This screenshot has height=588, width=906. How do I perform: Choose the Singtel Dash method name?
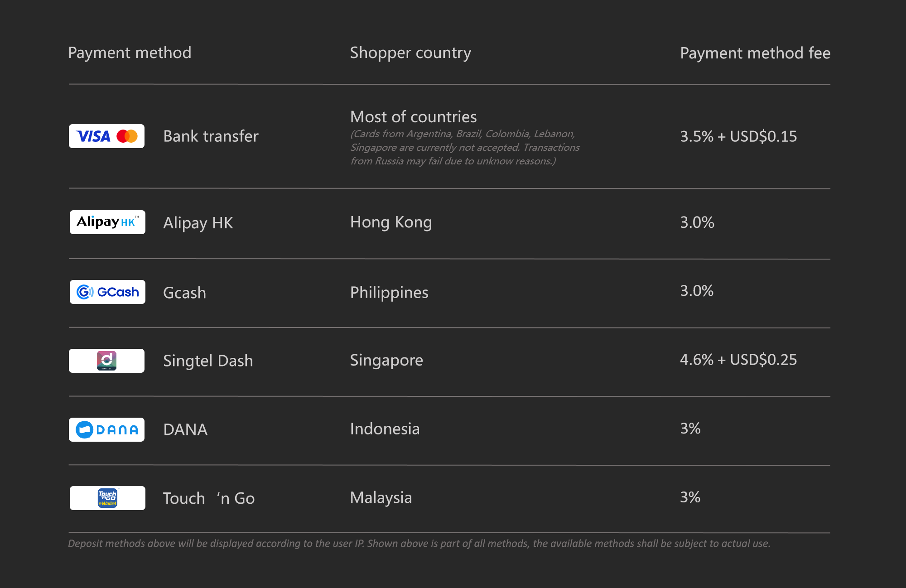(208, 361)
